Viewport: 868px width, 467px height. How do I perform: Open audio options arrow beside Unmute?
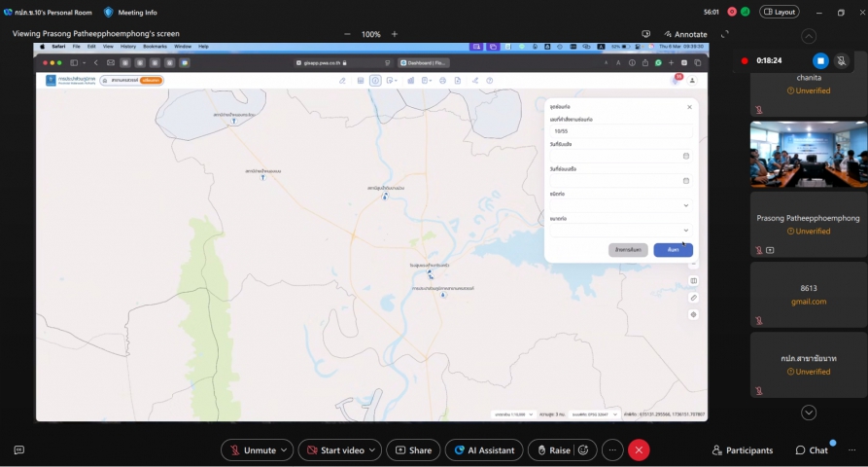284,449
